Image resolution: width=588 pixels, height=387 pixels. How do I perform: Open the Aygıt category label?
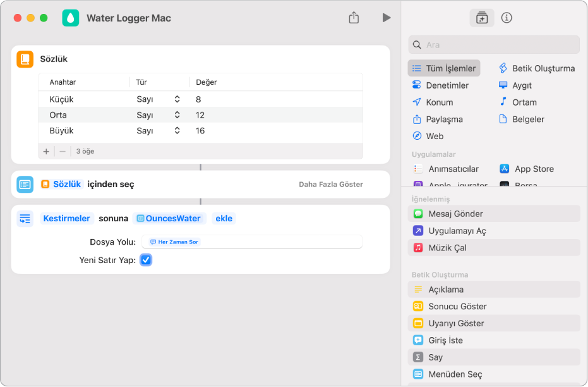(522, 85)
